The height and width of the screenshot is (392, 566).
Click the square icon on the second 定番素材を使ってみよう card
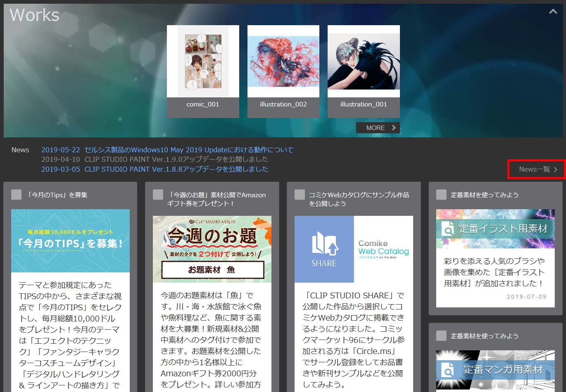[441, 336]
